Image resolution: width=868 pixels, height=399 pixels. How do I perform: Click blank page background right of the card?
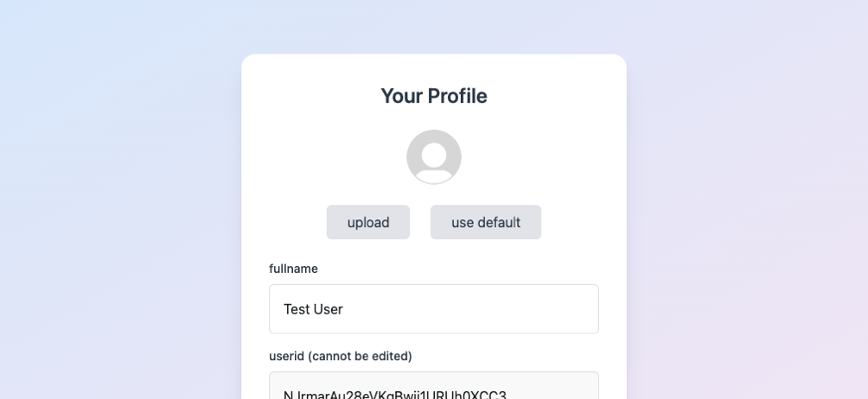click(747, 221)
